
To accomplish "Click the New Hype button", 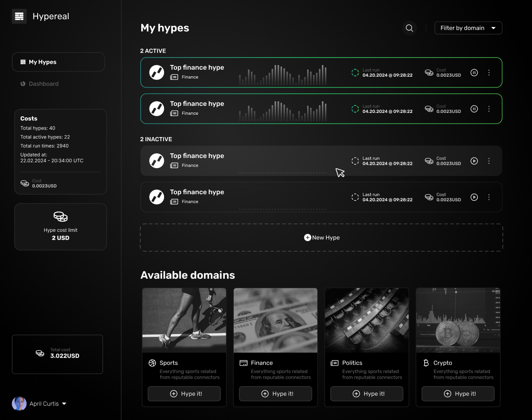I will click(x=321, y=237).
